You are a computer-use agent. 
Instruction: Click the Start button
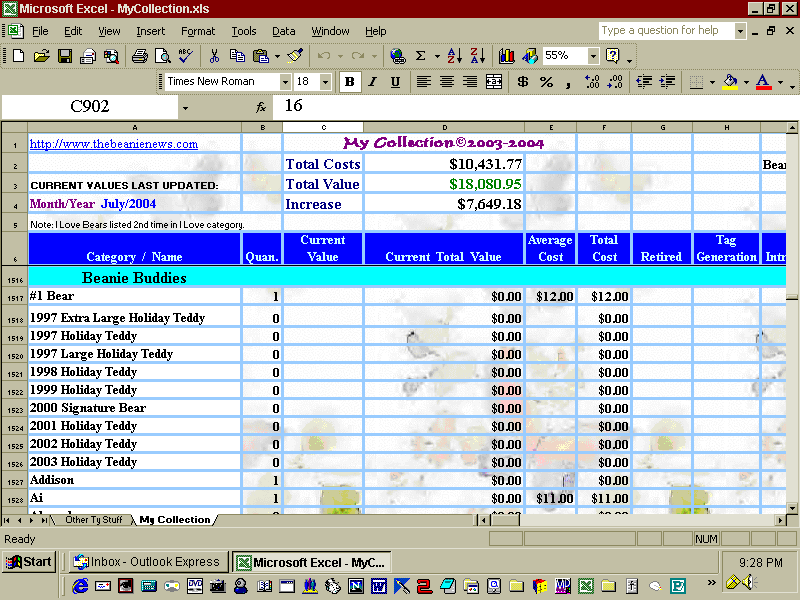pos(28,562)
